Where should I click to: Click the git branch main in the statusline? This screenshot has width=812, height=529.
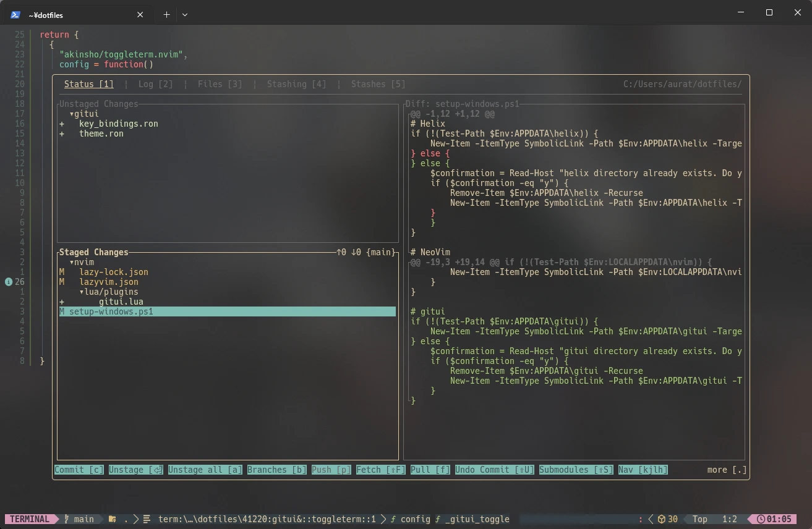point(79,519)
